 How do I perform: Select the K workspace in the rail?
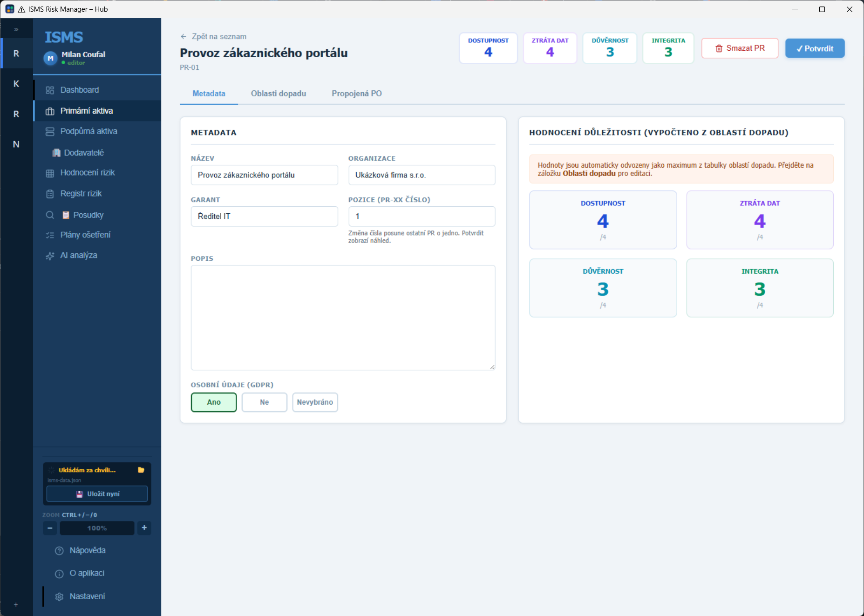point(16,84)
